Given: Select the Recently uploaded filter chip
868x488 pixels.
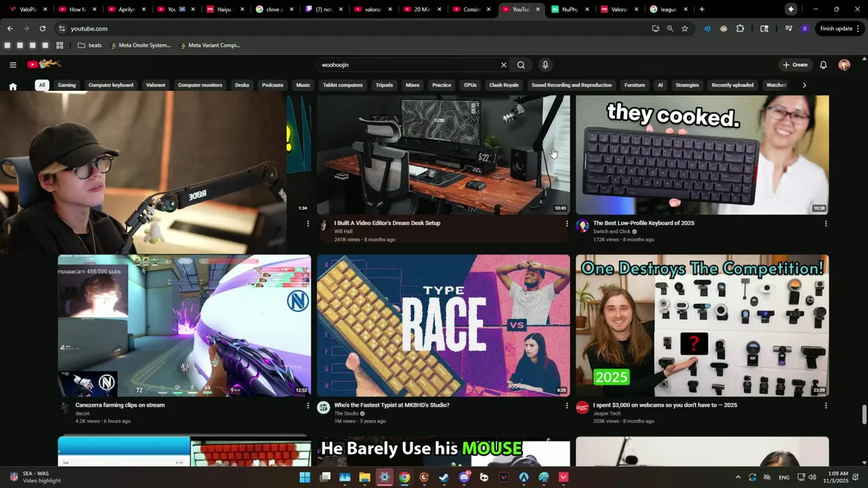Looking at the screenshot, I should [x=732, y=85].
